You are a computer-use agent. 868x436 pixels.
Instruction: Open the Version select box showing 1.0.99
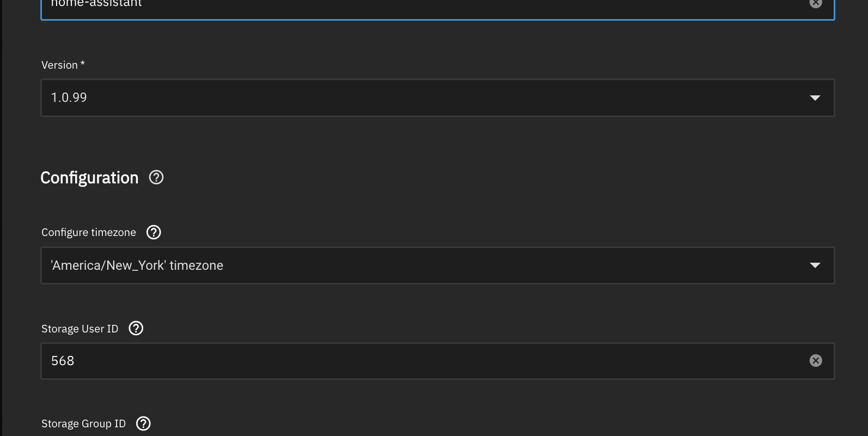click(437, 98)
